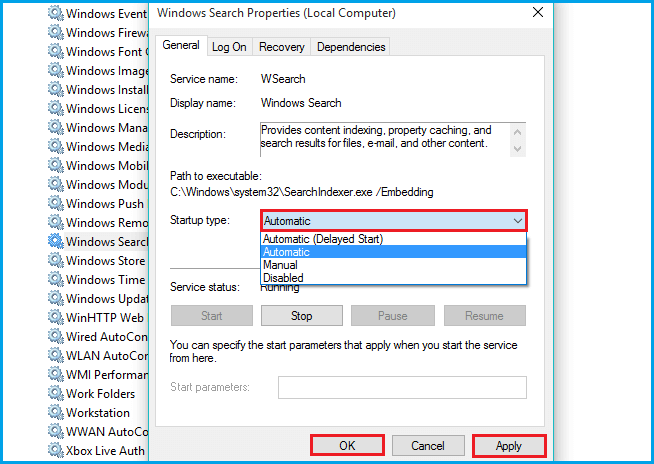
Task: Select Work Folders row in services list
Action: click(x=98, y=393)
